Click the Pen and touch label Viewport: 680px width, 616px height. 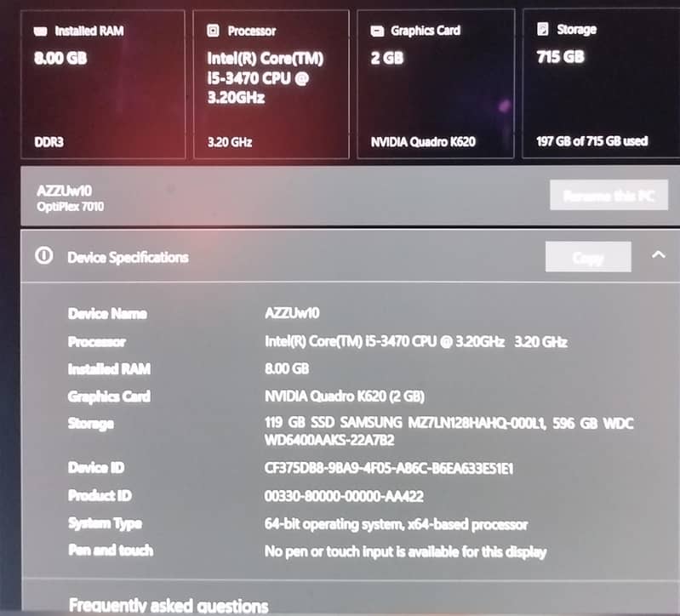click(111, 550)
